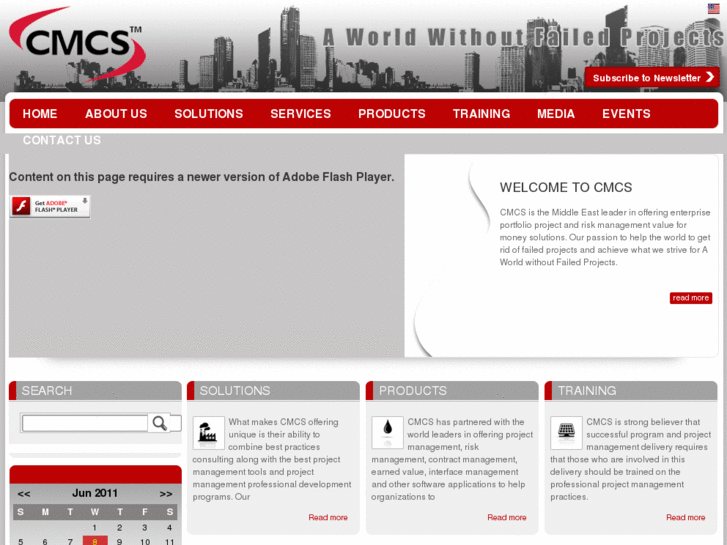Select day 9 in June calendar
The height and width of the screenshot is (545, 727).
point(120,541)
